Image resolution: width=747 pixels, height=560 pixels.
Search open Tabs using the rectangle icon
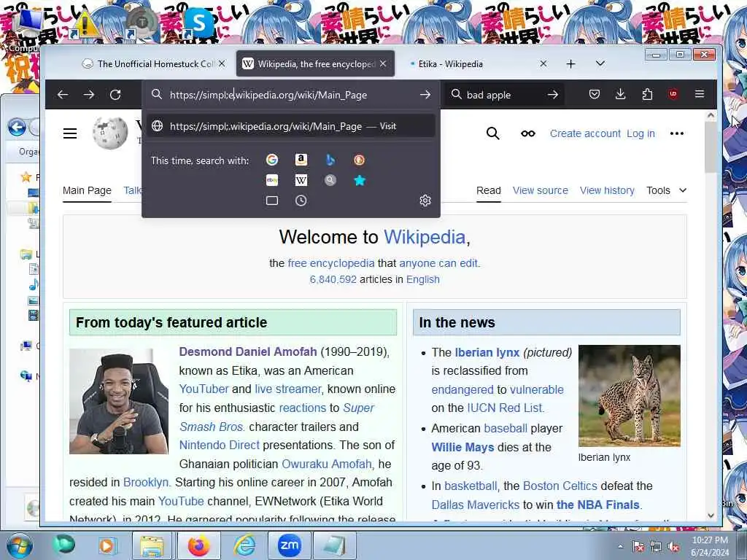click(x=272, y=201)
